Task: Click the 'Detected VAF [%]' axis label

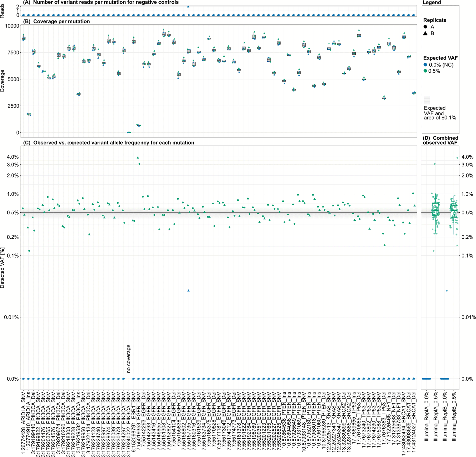Action: click(x=3, y=268)
